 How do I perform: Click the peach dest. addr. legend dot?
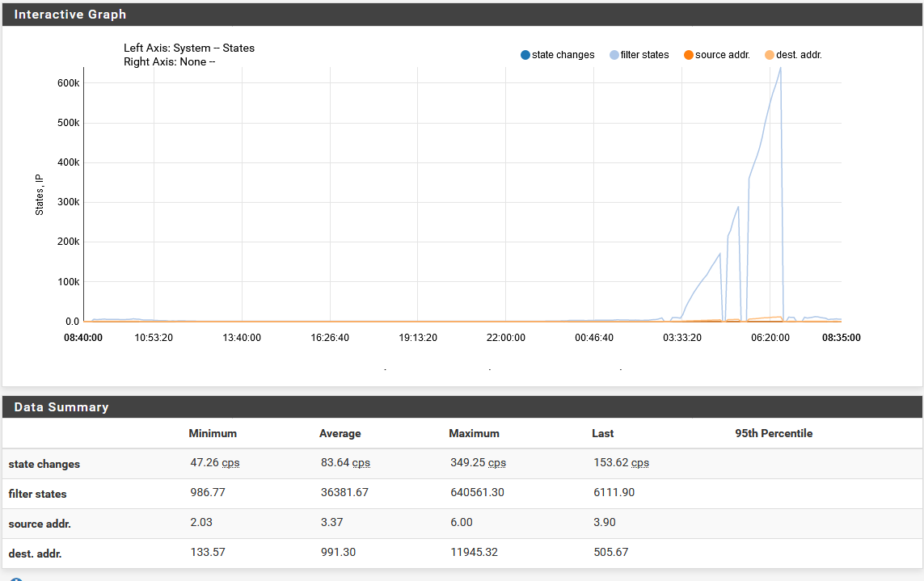769,55
